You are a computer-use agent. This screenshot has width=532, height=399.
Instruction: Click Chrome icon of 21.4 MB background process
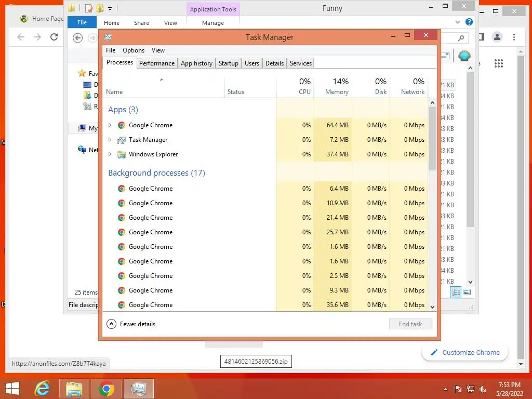(121, 218)
